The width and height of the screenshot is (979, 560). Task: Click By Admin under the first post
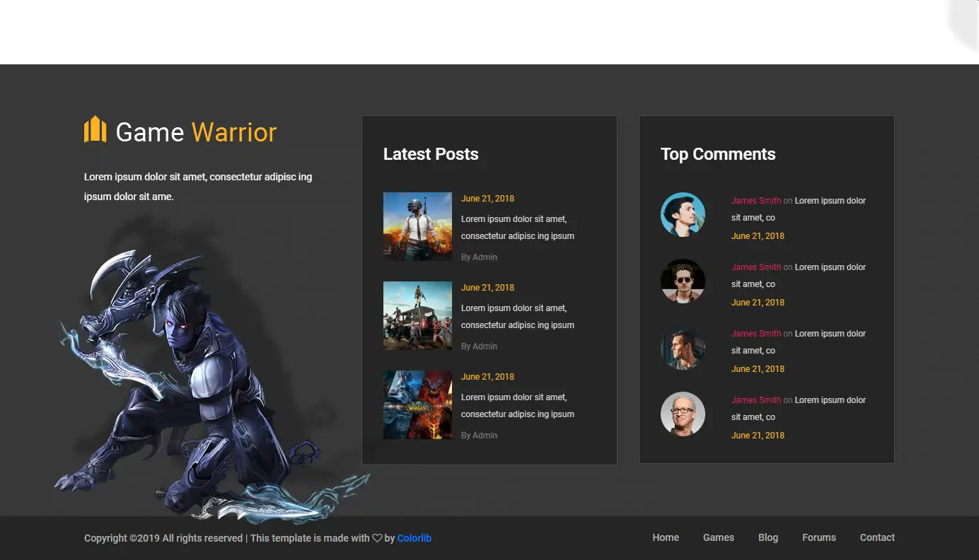click(479, 257)
